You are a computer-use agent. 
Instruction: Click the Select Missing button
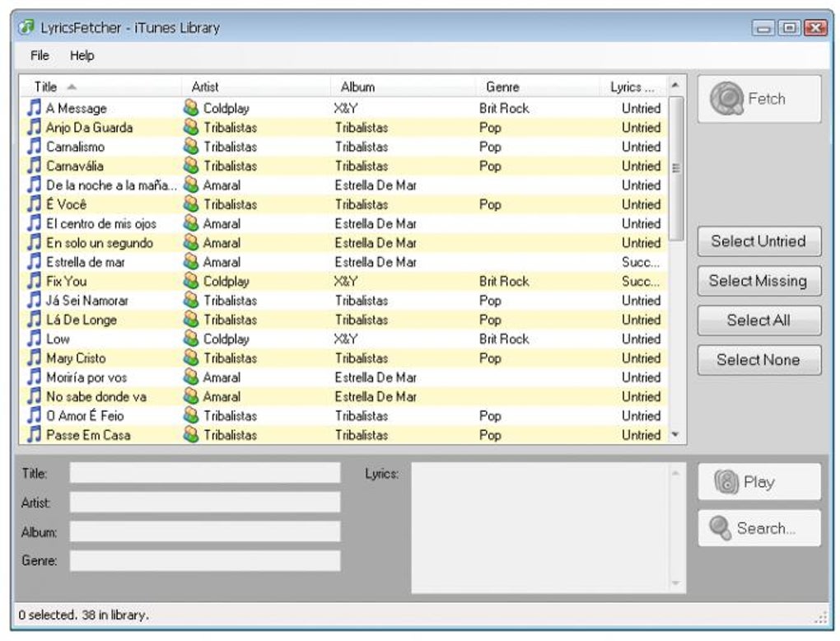pos(759,281)
